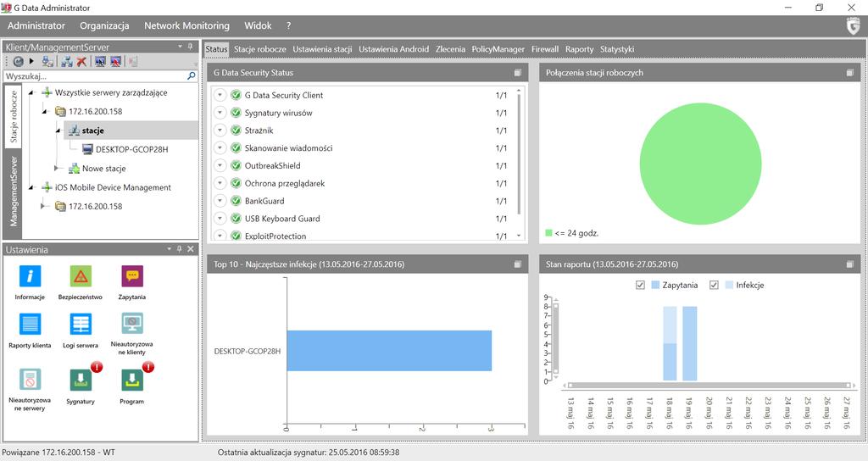
Task: Click the monitor icon with the red cursor
Action: tap(115, 61)
